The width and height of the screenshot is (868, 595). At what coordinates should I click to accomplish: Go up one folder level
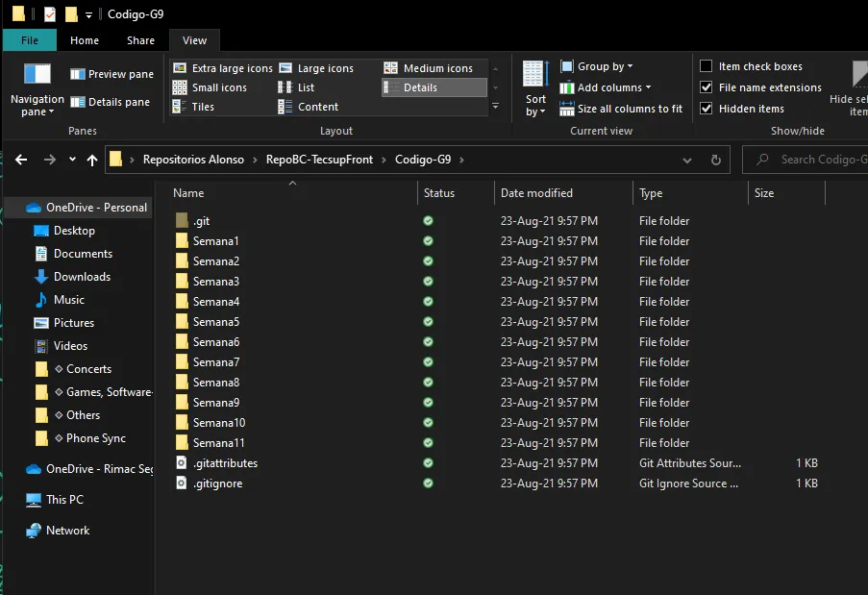pyautogui.click(x=92, y=160)
